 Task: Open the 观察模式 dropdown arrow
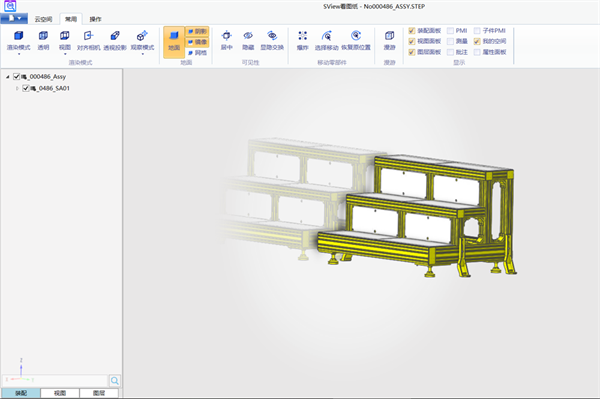point(142,54)
